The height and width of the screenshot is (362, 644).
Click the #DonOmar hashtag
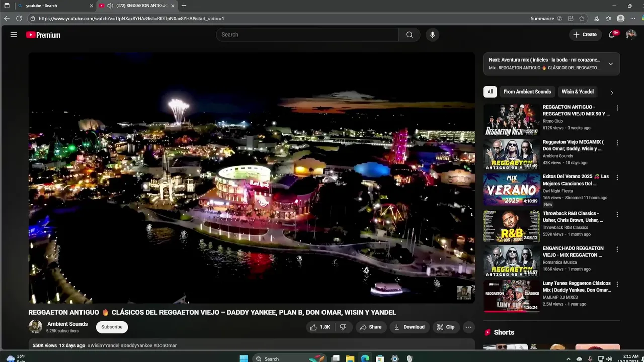(x=165, y=346)
